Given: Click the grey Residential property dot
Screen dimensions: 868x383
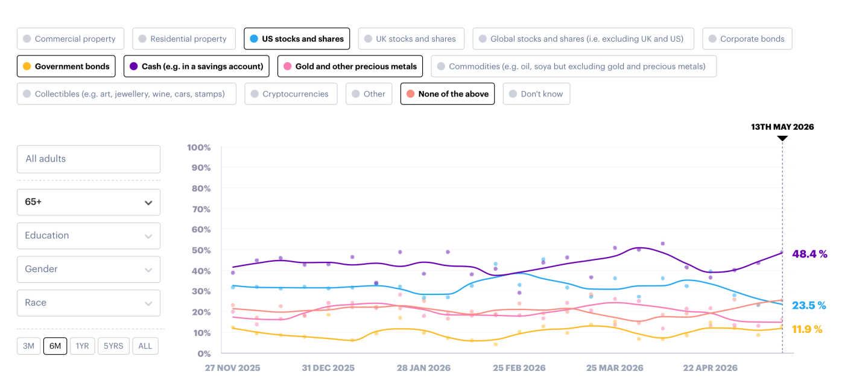Looking at the screenshot, I should 142,39.
